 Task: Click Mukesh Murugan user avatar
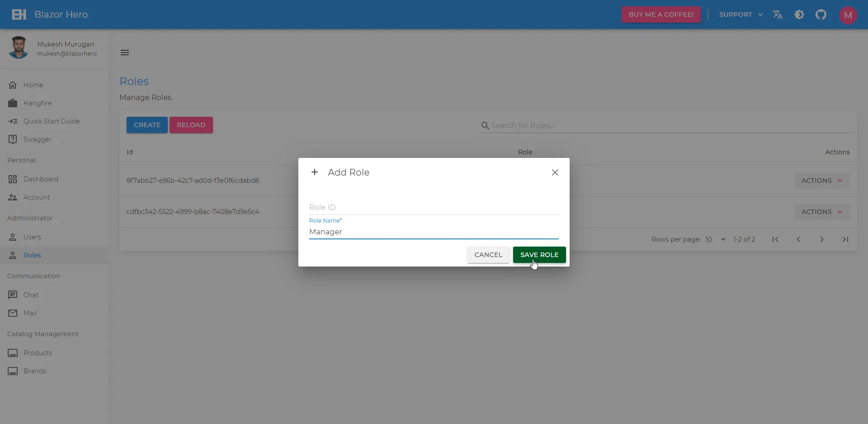click(x=19, y=47)
